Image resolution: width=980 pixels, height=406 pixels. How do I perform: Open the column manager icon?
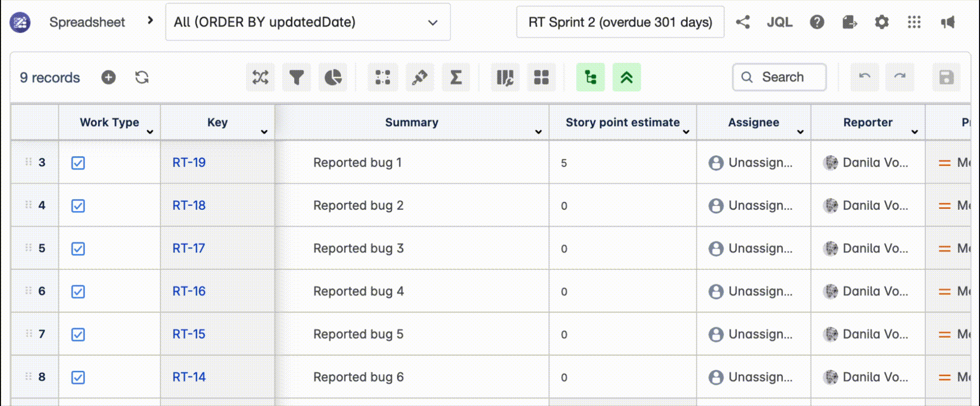(x=505, y=77)
